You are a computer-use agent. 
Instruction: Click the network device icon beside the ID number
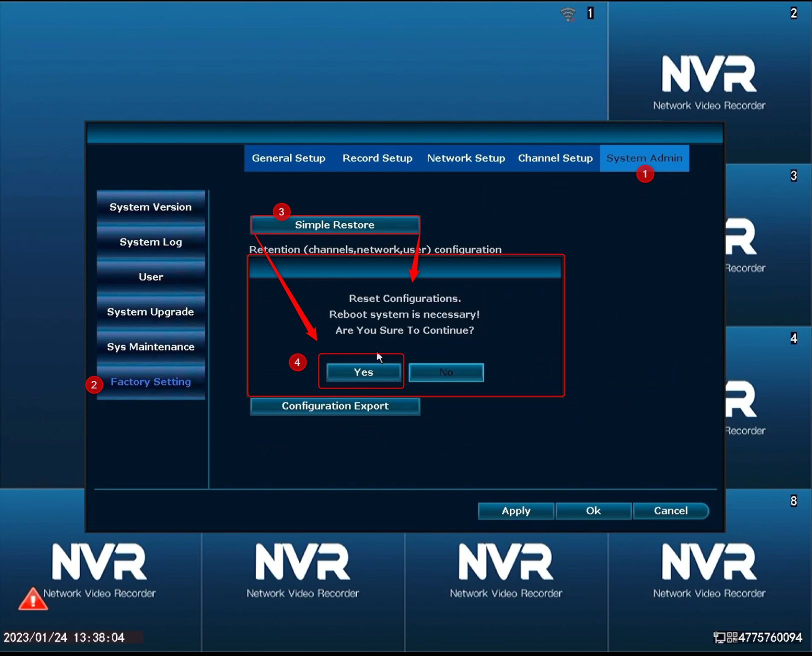tap(719, 637)
